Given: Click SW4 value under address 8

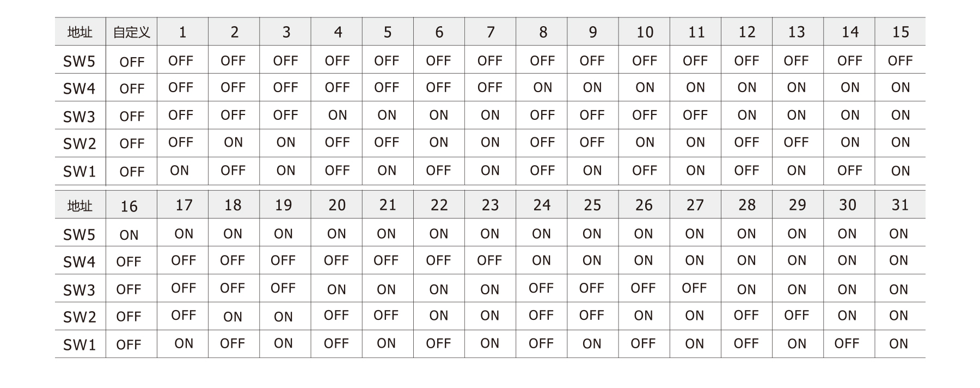Looking at the screenshot, I should click(x=543, y=87).
